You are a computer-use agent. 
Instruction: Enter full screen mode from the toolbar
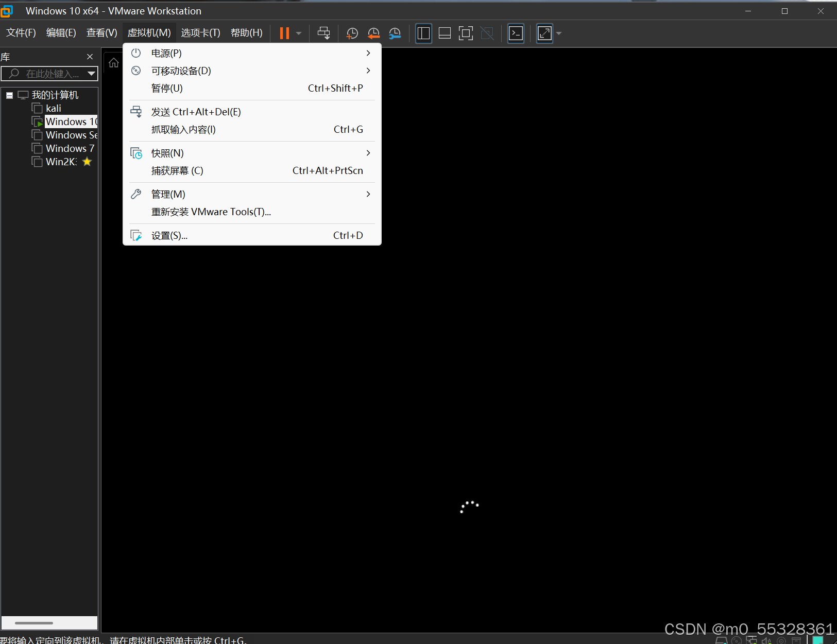pos(466,33)
